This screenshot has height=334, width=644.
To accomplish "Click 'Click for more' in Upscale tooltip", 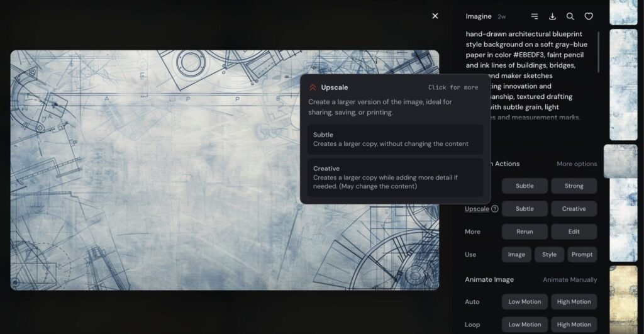I will [453, 87].
